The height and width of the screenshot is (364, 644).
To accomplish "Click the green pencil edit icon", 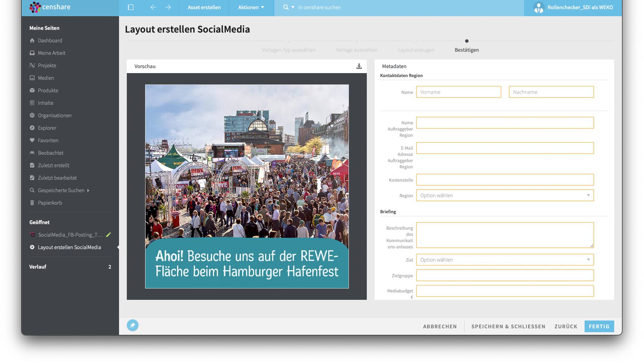I will pos(108,235).
